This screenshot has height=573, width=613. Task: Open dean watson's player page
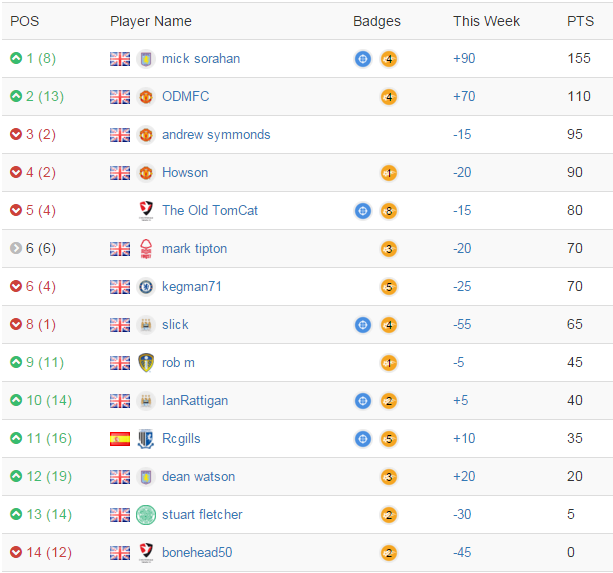point(198,476)
